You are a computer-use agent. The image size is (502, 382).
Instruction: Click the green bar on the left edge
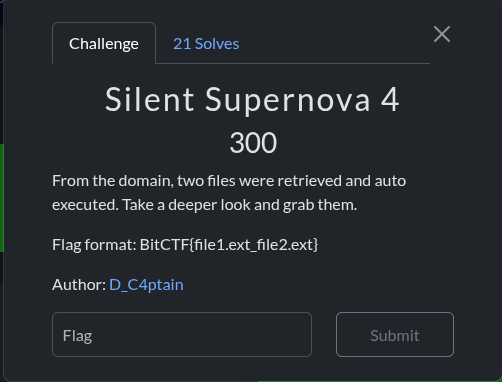tap(2, 198)
